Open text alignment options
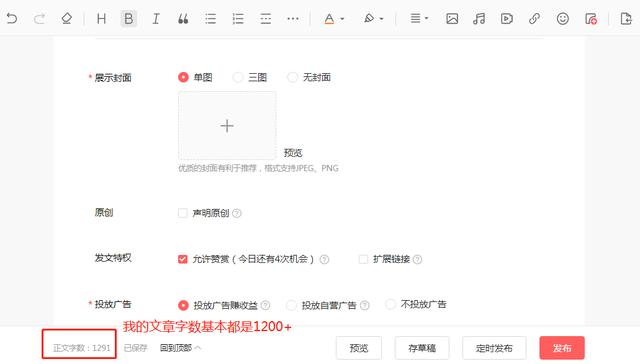This screenshot has width=640, height=364. click(x=415, y=18)
